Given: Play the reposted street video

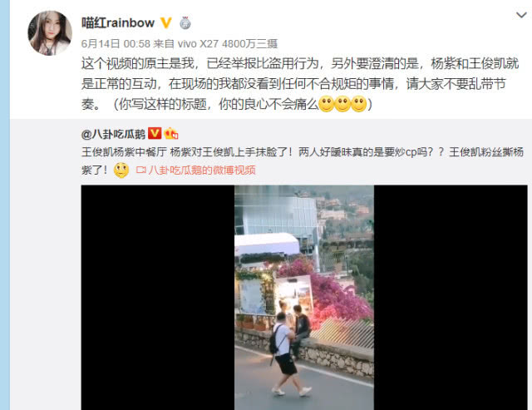Looking at the screenshot, I should (304, 298).
